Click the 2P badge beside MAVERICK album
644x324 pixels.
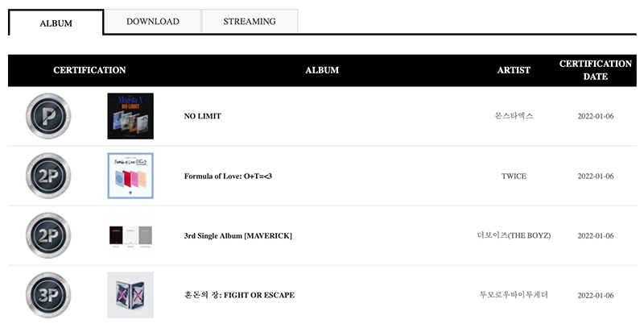(48, 235)
